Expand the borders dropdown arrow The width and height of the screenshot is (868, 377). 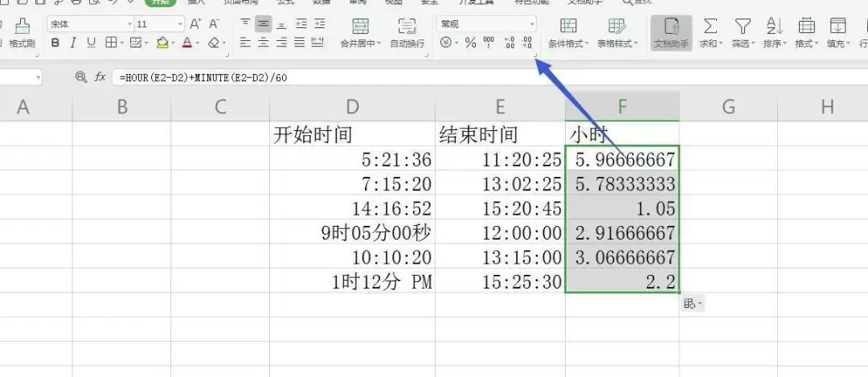pos(121,43)
